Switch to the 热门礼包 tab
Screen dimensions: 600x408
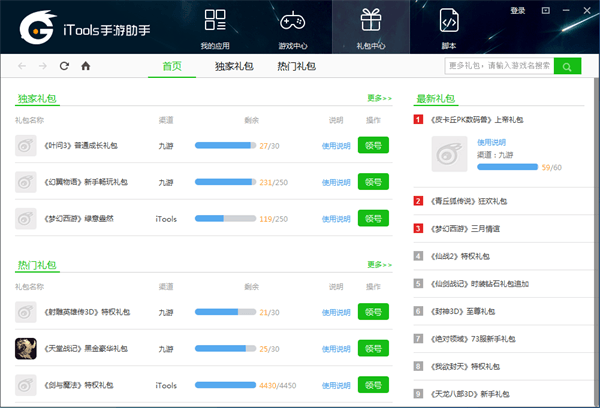(x=296, y=66)
